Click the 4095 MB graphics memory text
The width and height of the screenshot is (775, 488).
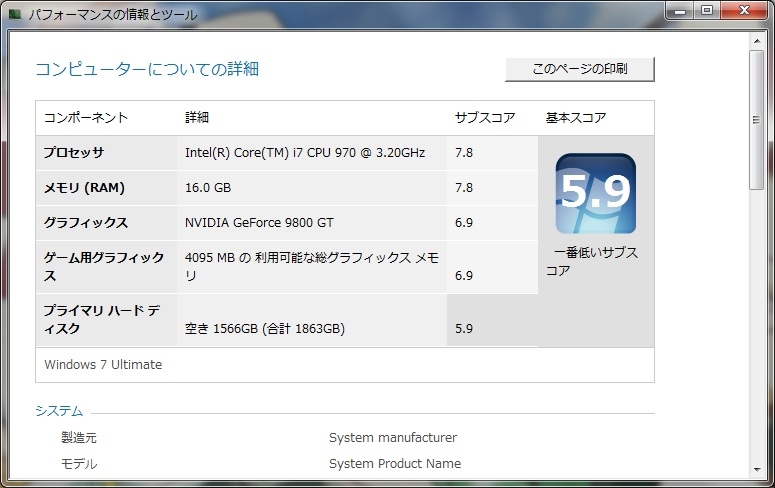[x=312, y=266]
